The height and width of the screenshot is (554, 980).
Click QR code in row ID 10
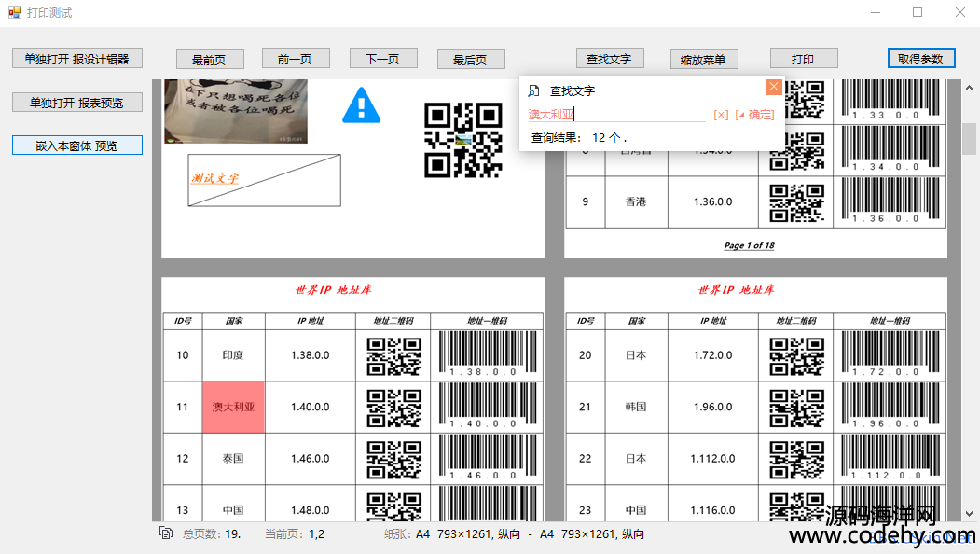(393, 355)
